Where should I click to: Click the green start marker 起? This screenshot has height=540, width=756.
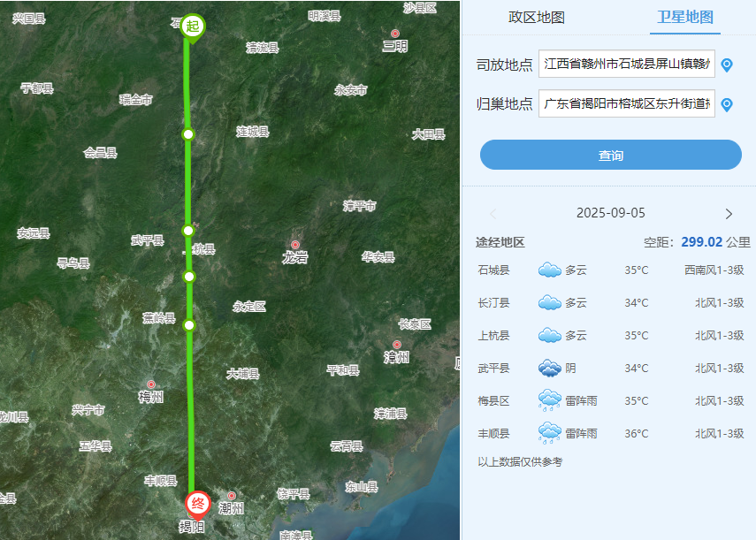coord(193,26)
